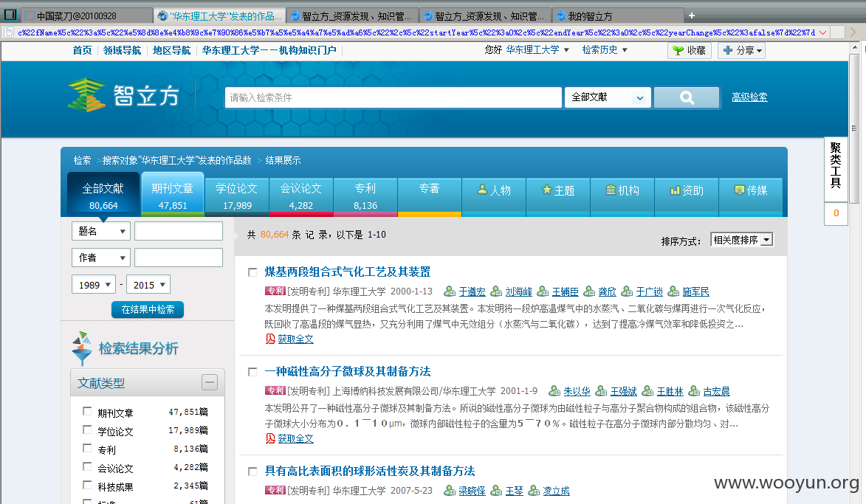Open the 1989 start year dropdown

[x=94, y=285]
